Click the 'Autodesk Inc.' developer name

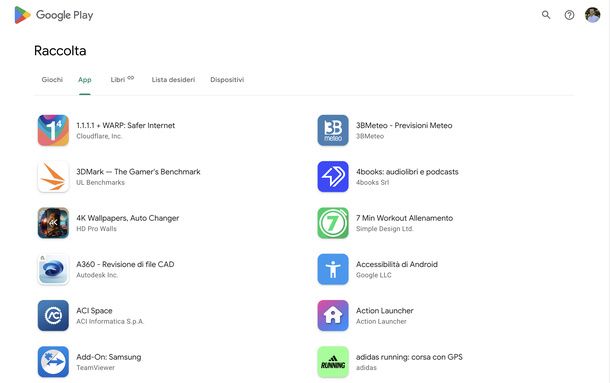click(x=97, y=275)
